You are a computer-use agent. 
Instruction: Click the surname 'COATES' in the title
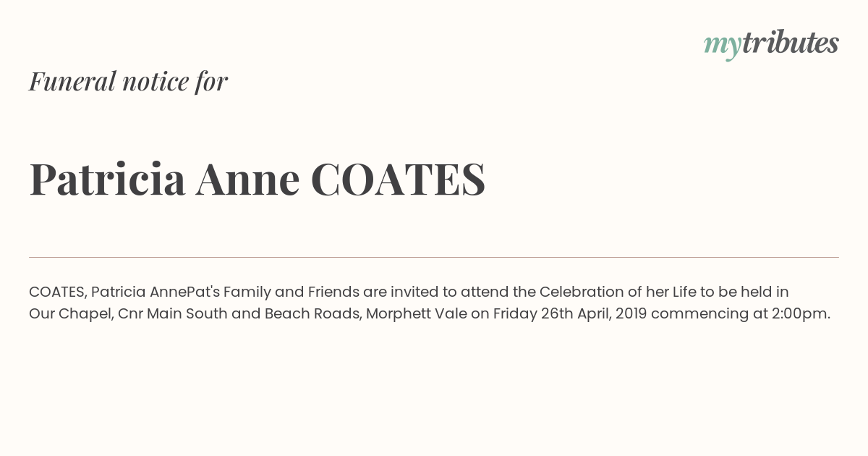coord(398,179)
